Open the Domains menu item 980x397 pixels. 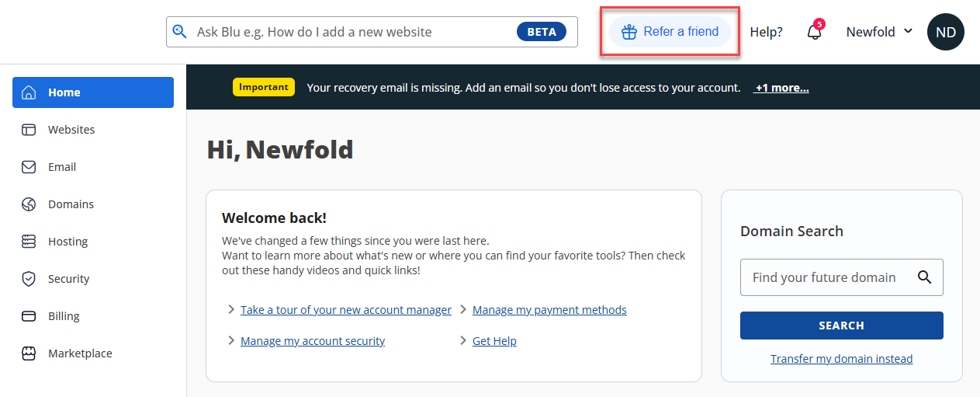tap(71, 204)
